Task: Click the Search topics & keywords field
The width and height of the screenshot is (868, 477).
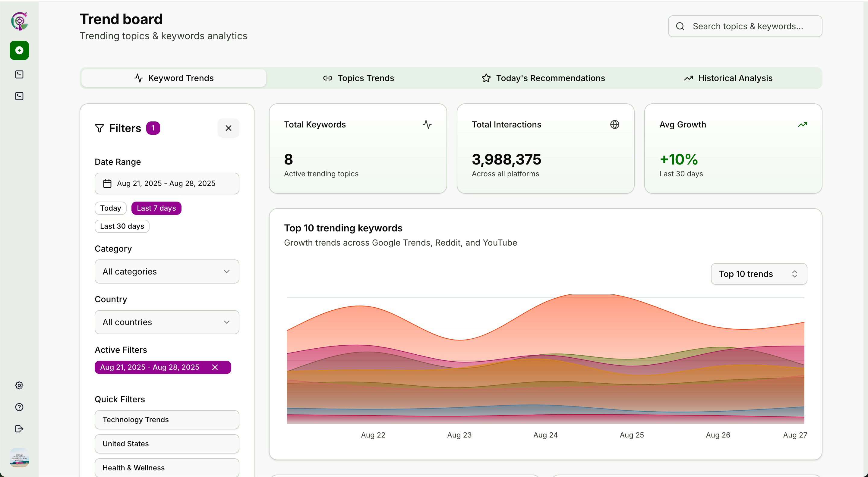Action: tap(747, 26)
